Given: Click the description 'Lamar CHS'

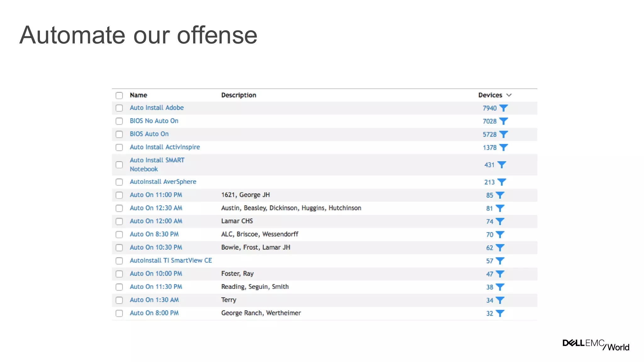Looking at the screenshot, I should pyautogui.click(x=237, y=221).
